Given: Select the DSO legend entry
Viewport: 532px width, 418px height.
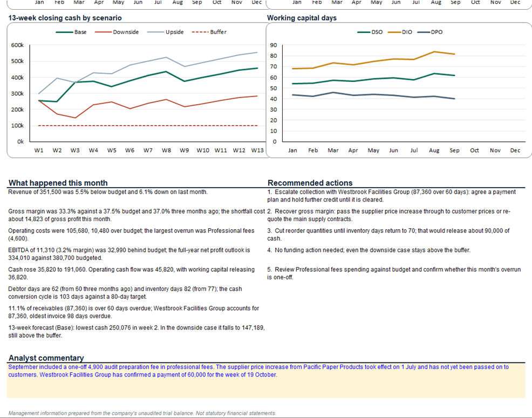Looking at the screenshot, I should [370, 32].
